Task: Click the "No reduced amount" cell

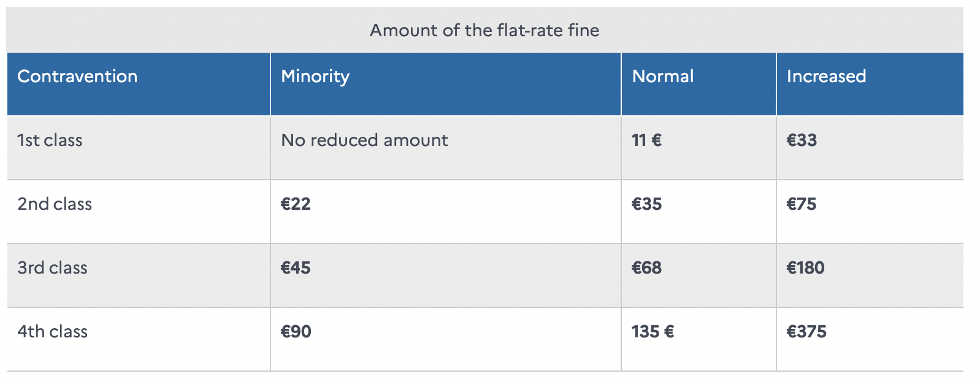Action: (x=364, y=140)
